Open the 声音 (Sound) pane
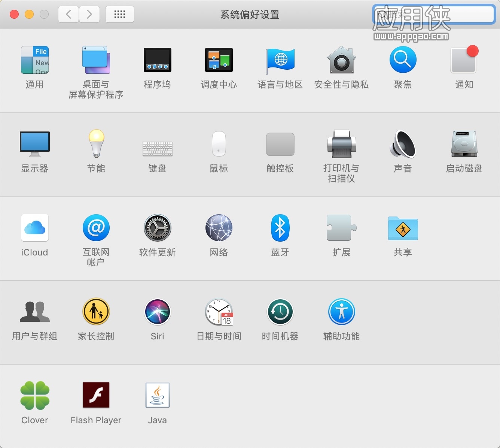The width and height of the screenshot is (500, 448). [x=403, y=144]
